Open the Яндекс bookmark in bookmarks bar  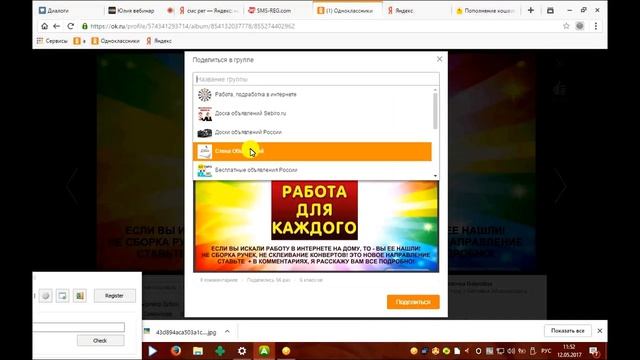point(159,41)
